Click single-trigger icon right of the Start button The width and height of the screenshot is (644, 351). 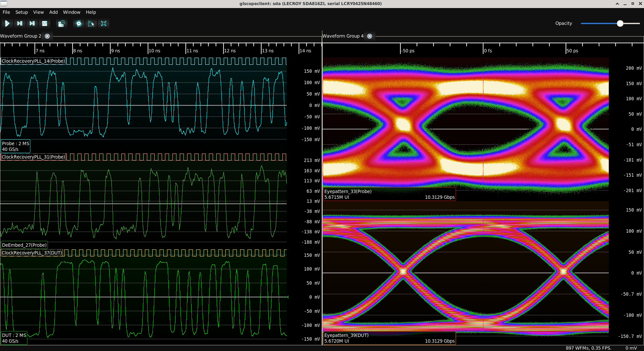pyautogui.click(x=20, y=23)
